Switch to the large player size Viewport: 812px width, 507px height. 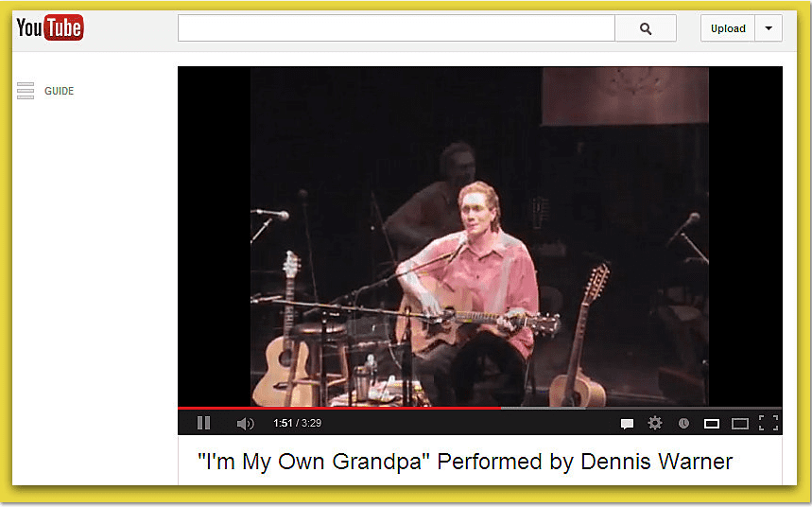740,424
